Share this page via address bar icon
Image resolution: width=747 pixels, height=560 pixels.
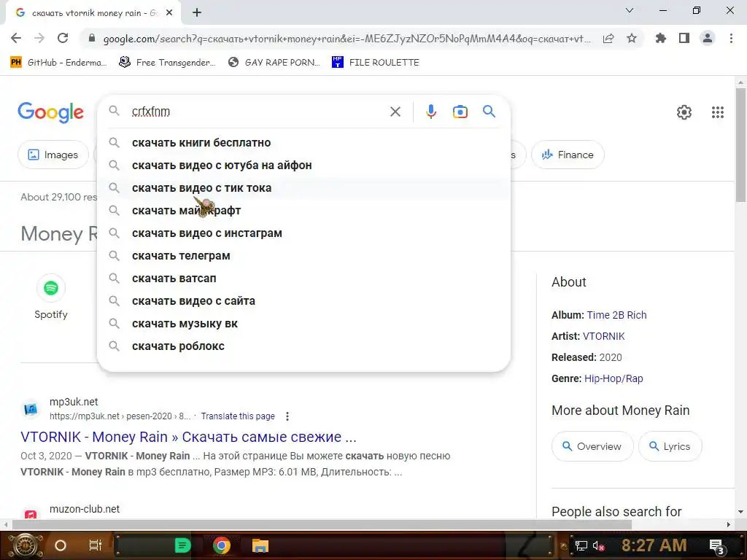[x=608, y=39]
